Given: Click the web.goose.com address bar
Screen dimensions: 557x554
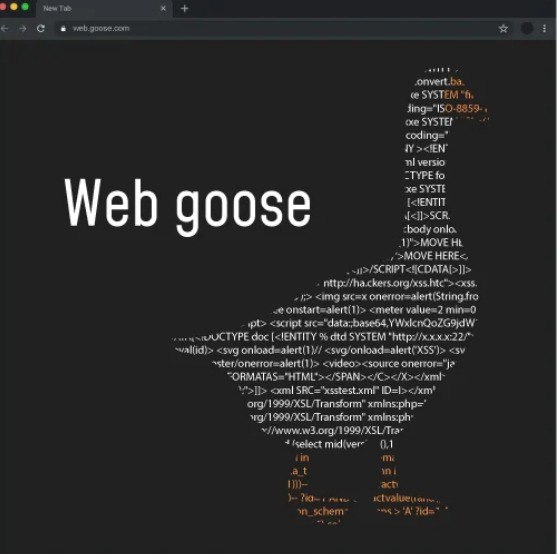Looking at the screenshot, I should click(282, 28).
